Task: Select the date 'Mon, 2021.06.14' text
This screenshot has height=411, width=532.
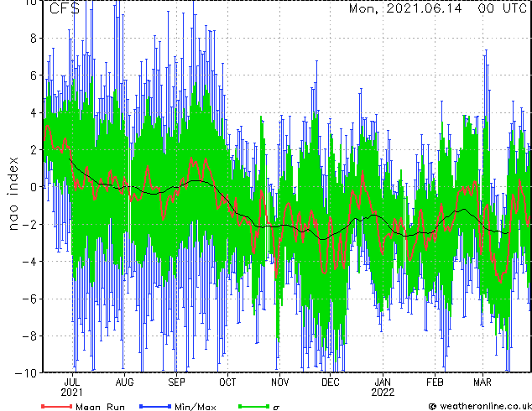Action: point(405,8)
